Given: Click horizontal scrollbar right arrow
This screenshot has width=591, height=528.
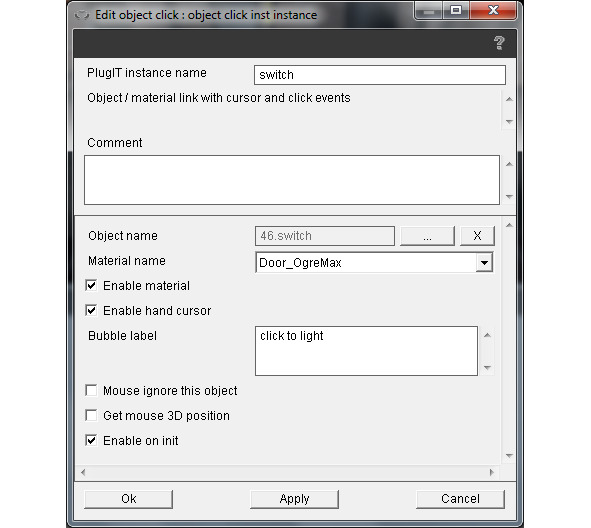Looking at the screenshot, I should [x=491, y=472].
